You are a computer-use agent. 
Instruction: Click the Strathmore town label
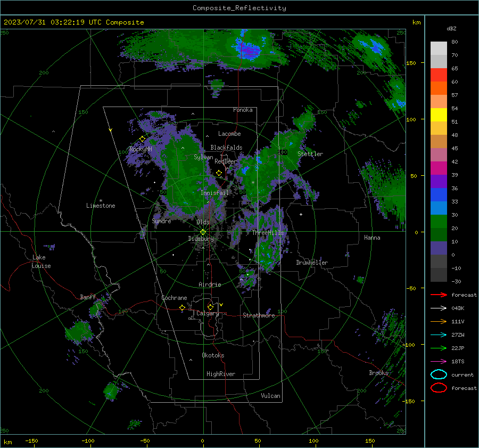click(259, 315)
